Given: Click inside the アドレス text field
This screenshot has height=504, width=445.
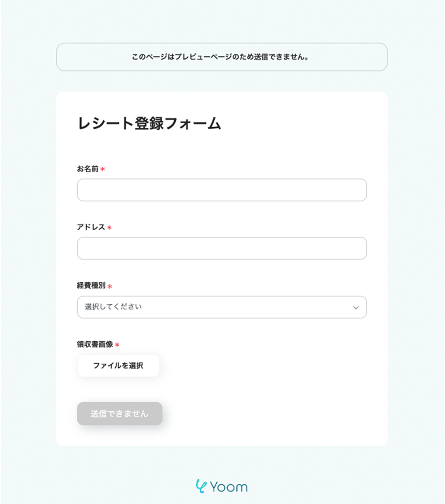Looking at the screenshot, I should [x=222, y=248].
